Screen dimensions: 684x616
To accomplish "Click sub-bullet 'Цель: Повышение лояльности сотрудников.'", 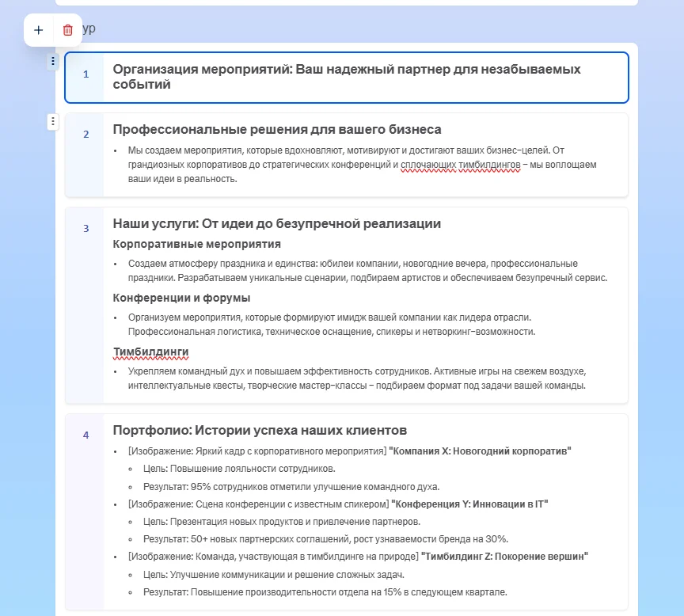I will (x=239, y=469).
